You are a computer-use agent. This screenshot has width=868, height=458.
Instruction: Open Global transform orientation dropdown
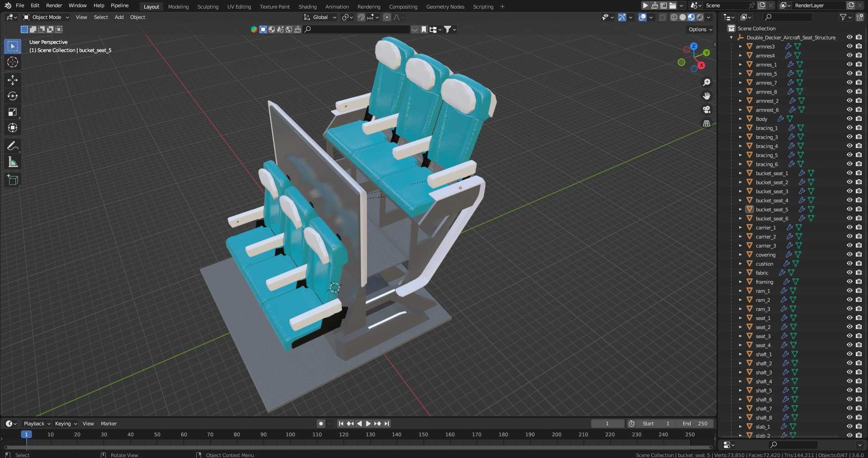320,17
